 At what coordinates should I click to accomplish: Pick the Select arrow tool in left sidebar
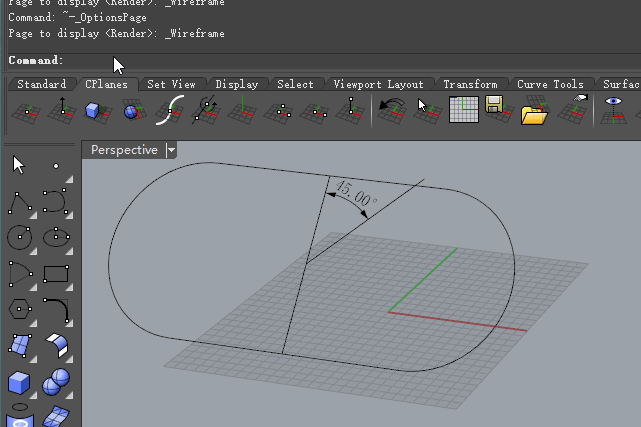pyautogui.click(x=19, y=165)
